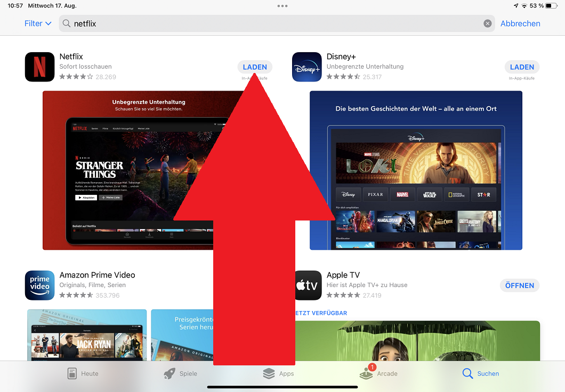Tap the Disney+ star rating 25.317
Image resolution: width=565 pixels, height=392 pixels.
(354, 77)
